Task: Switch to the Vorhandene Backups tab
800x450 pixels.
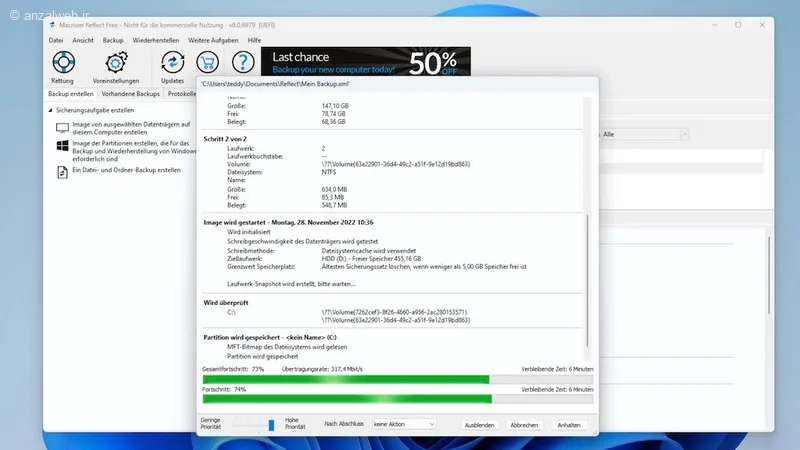Action: 131,94
